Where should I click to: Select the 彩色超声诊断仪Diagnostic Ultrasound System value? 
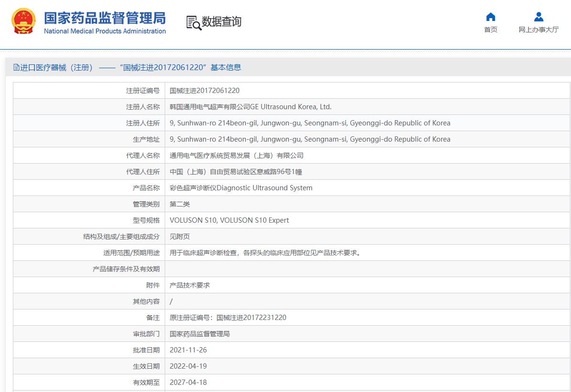(241, 188)
